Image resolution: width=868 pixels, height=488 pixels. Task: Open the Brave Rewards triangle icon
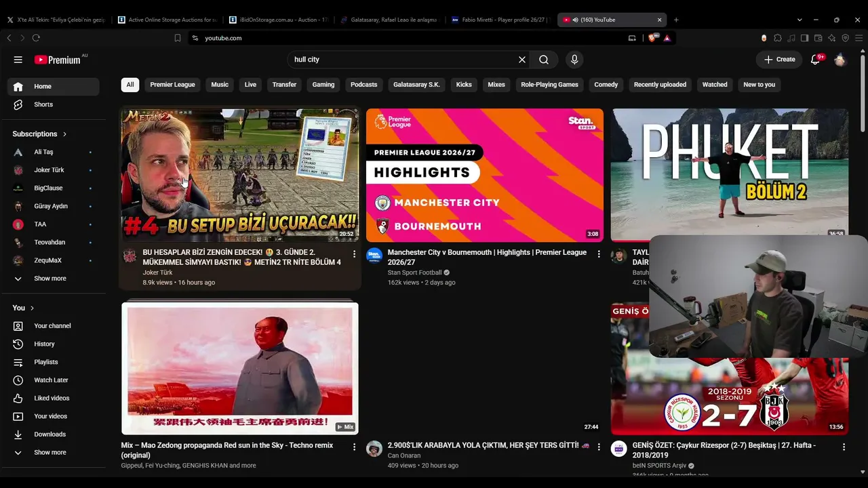coord(667,38)
